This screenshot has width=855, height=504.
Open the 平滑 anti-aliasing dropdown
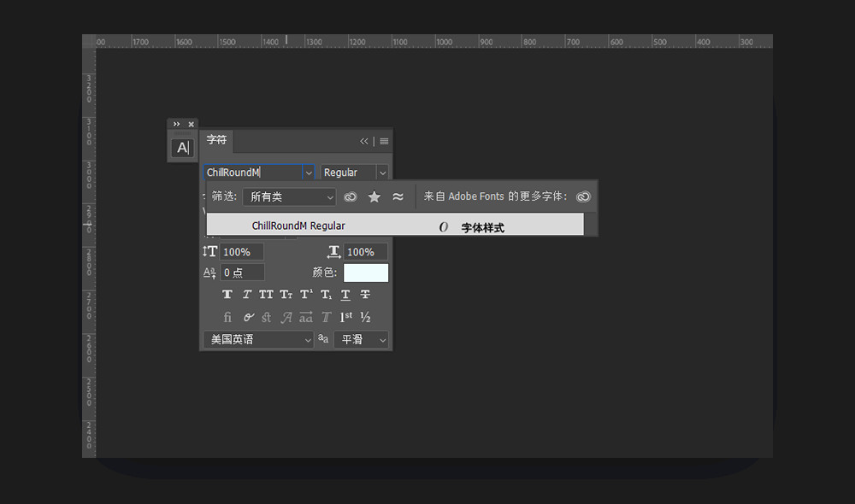click(x=361, y=339)
